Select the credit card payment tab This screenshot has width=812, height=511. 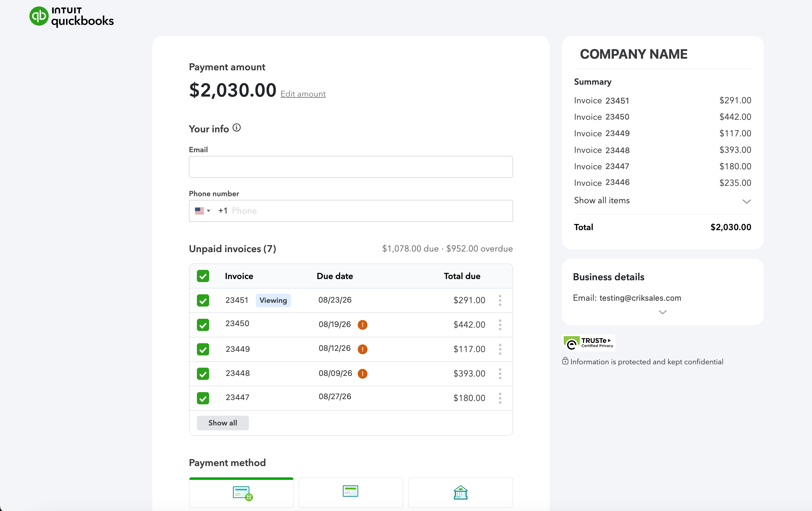(351, 492)
